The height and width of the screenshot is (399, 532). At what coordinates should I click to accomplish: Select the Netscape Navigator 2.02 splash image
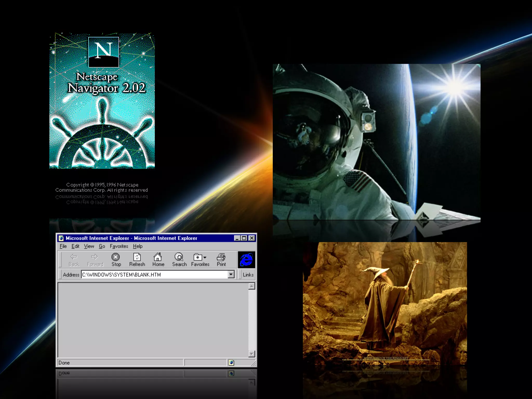(102, 101)
